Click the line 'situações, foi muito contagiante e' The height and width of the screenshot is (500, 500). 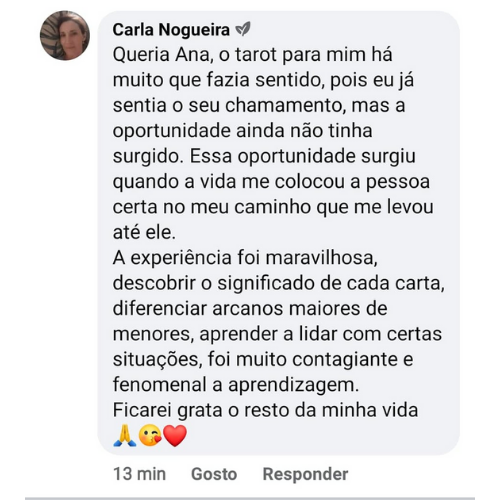tap(263, 359)
